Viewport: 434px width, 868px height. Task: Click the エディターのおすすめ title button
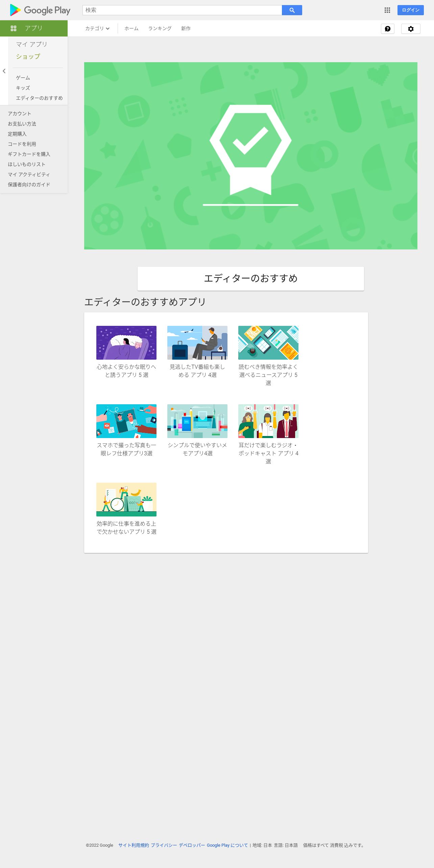(x=251, y=279)
